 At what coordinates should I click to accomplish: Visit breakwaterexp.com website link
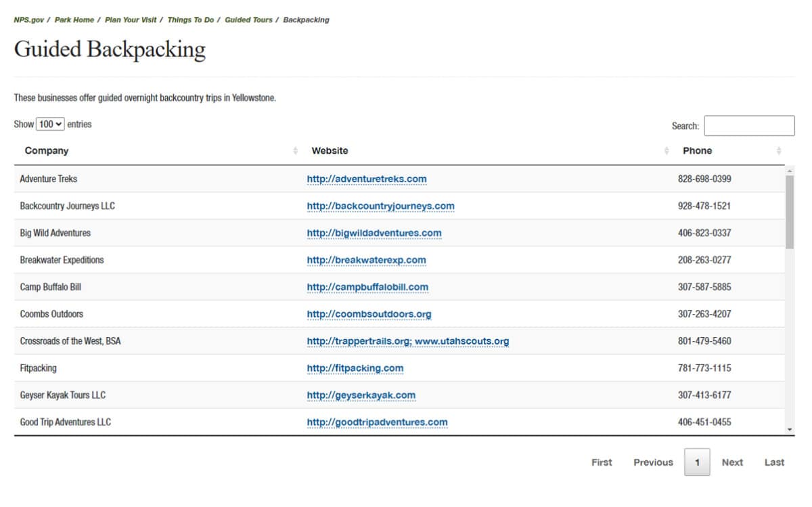tap(366, 261)
